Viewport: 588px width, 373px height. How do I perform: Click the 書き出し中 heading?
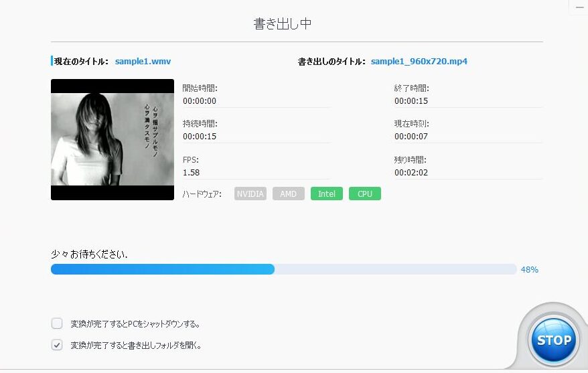pyautogui.click(x=283, y=23)
